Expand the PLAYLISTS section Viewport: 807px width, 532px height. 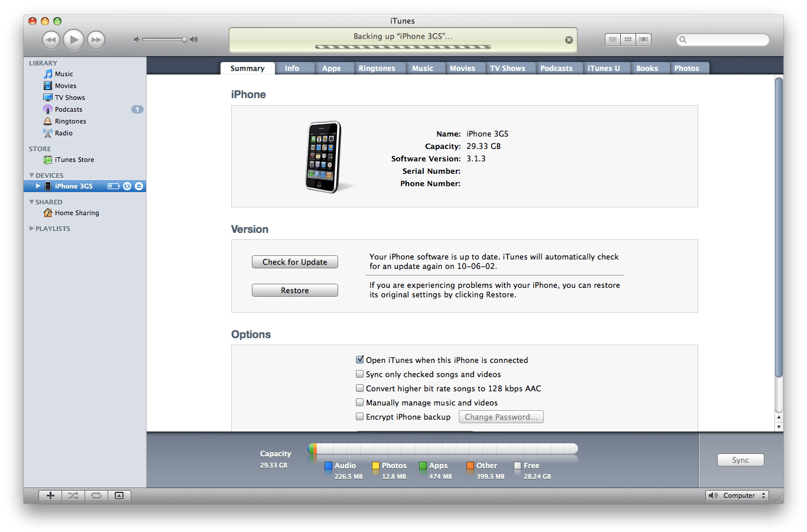(x=31, y=228)
